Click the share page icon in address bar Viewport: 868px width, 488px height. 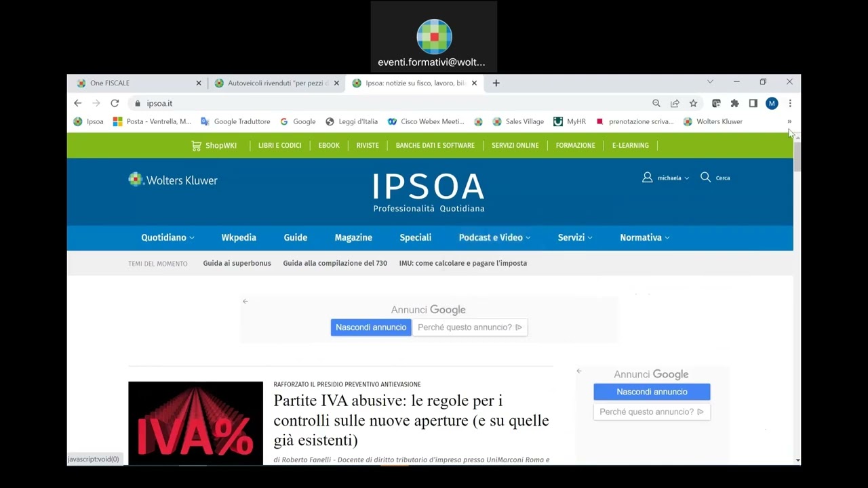pyautogui.click(x=675, y=103)
